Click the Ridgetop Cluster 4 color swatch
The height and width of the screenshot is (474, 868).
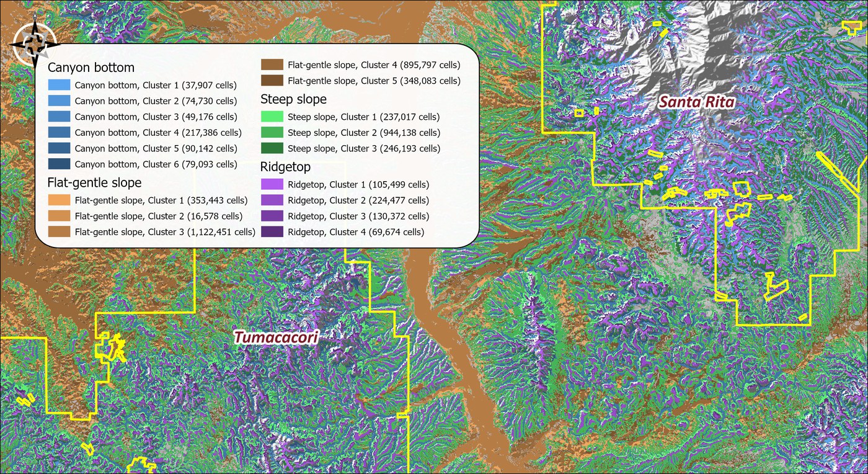point(272,232)
